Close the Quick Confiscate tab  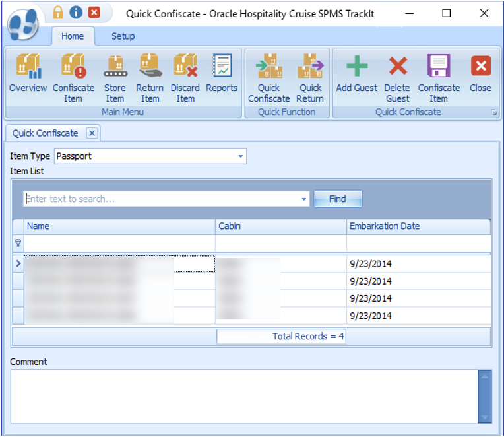click(x=92, y=133)
